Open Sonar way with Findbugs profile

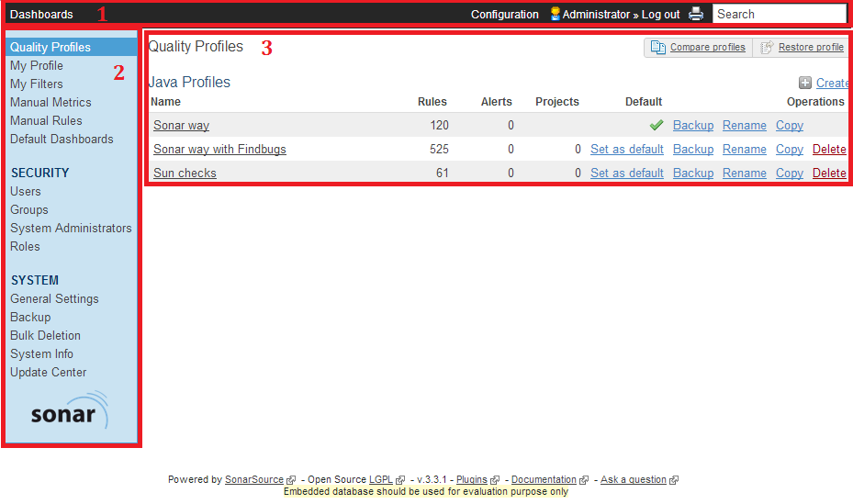coord(219,150)
